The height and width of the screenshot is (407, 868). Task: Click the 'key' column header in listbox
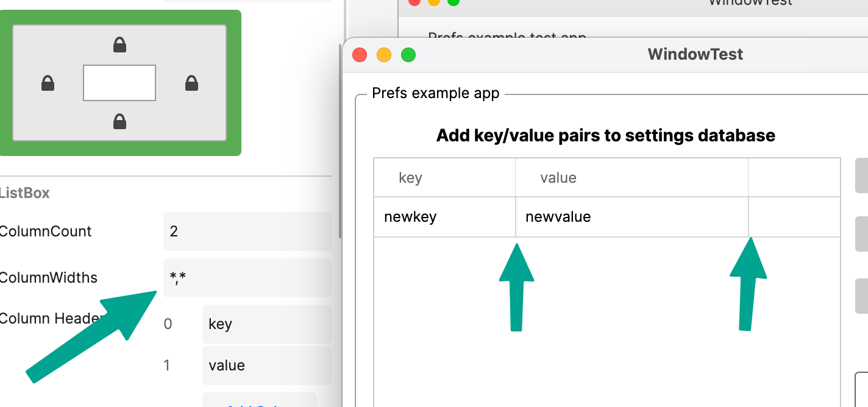coord(444,177)
